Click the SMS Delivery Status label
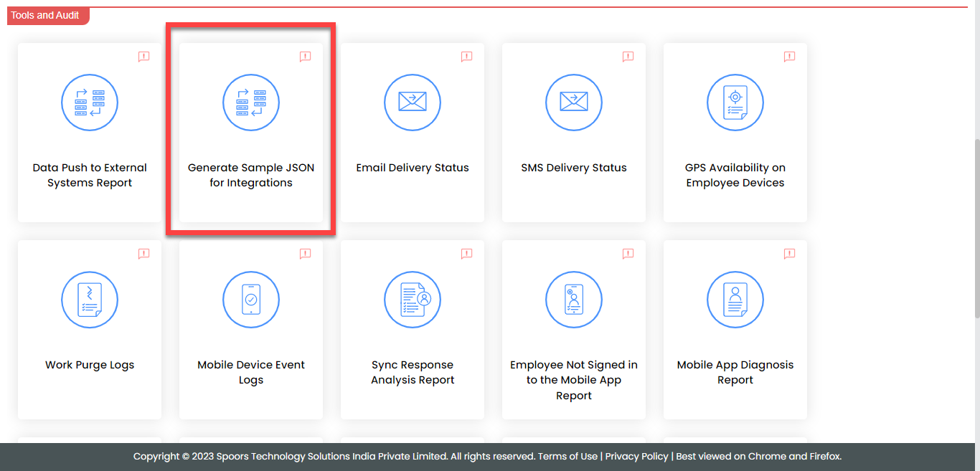Viewport: 980px width, 471px height. 574,168
